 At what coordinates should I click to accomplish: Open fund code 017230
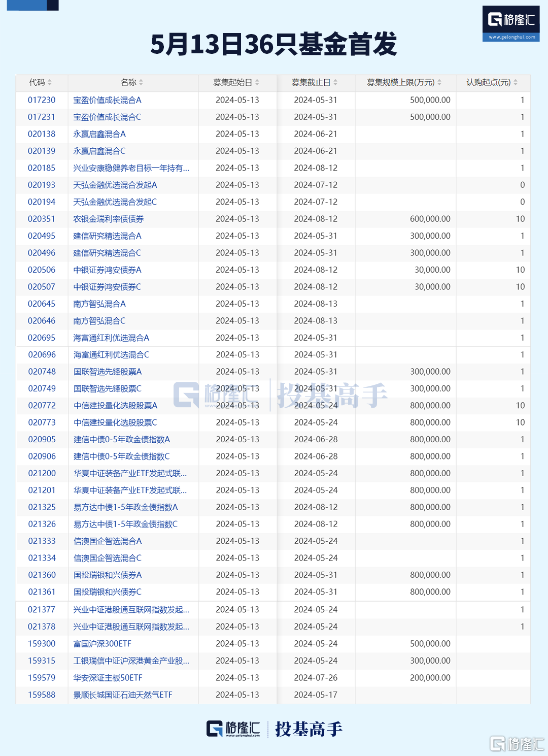[42, 100]
